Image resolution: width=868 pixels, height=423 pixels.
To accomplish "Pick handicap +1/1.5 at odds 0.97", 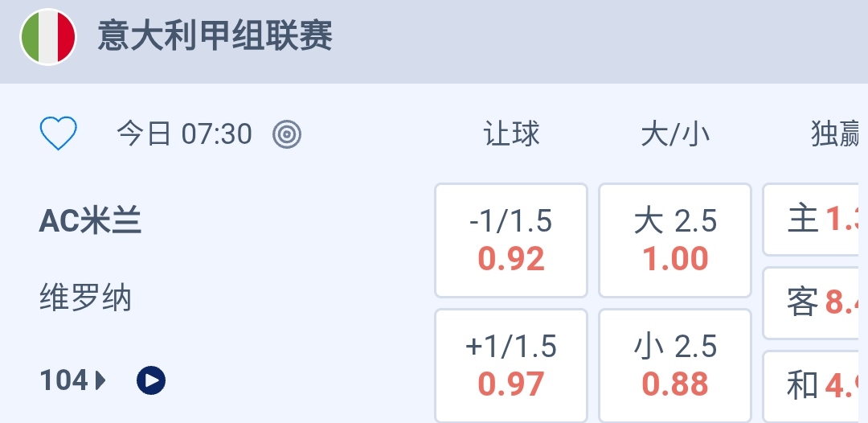I will (511, 366).
